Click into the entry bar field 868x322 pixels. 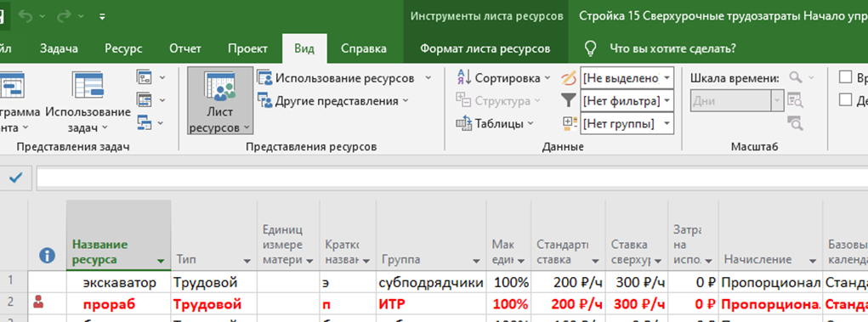451,178
